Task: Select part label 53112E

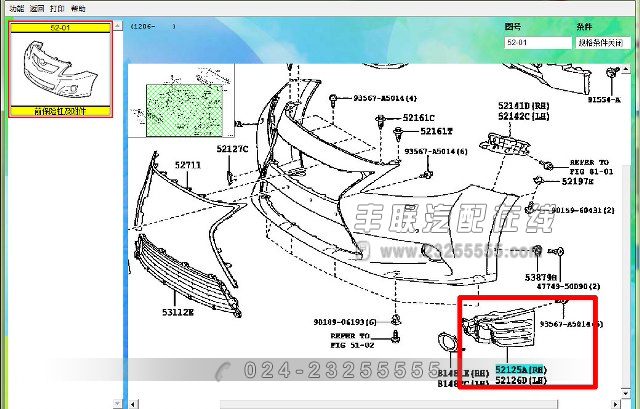Action: click(178, 312)
